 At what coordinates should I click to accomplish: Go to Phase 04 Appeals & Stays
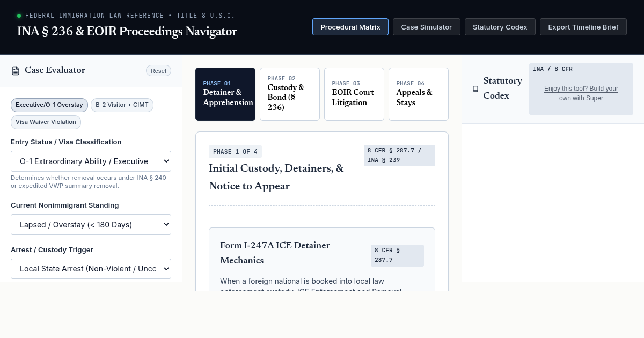point(419,94)
